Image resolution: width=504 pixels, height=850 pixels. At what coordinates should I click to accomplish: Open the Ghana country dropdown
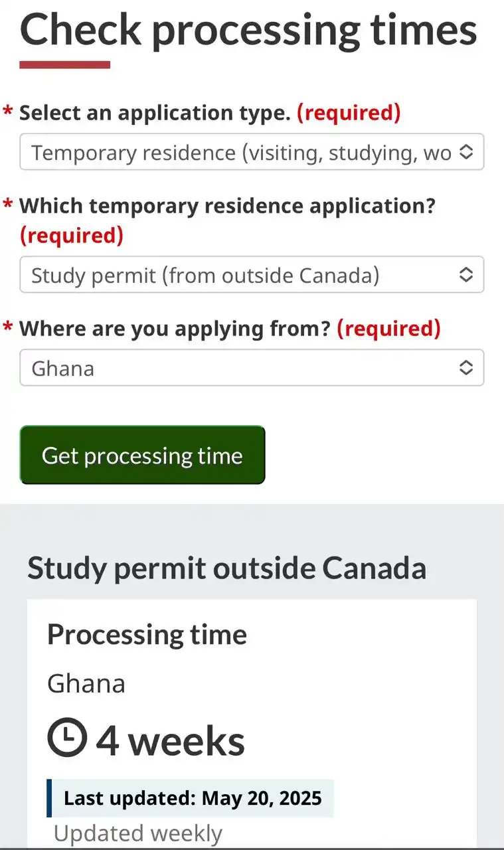coord(252,367)
